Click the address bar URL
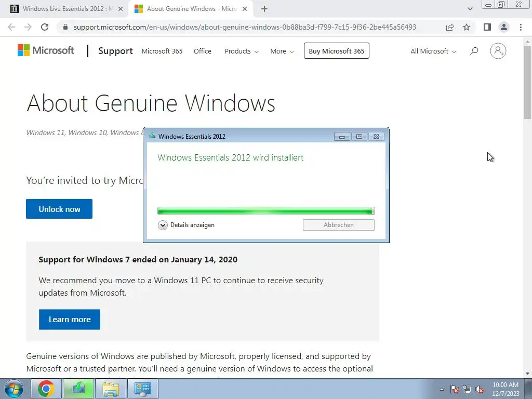Image resolution: width=532 pixels, height=399 pixels. click(x=245, y=27)
